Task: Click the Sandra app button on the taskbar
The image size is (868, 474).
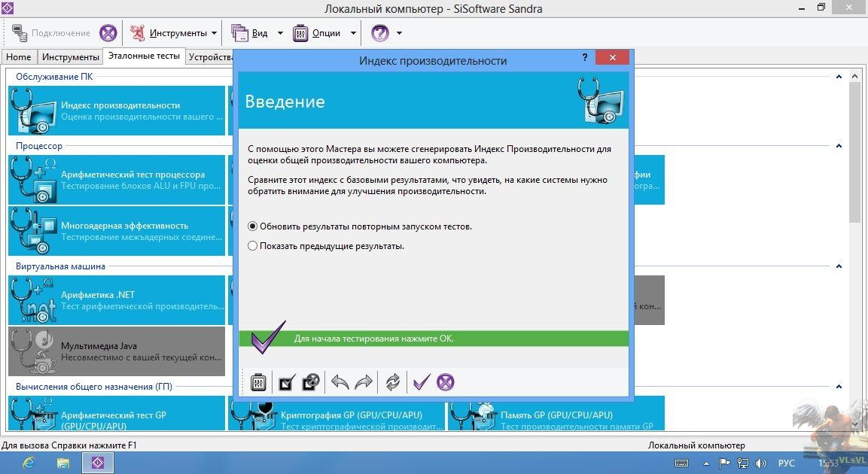Action: [x=98, y=463]
